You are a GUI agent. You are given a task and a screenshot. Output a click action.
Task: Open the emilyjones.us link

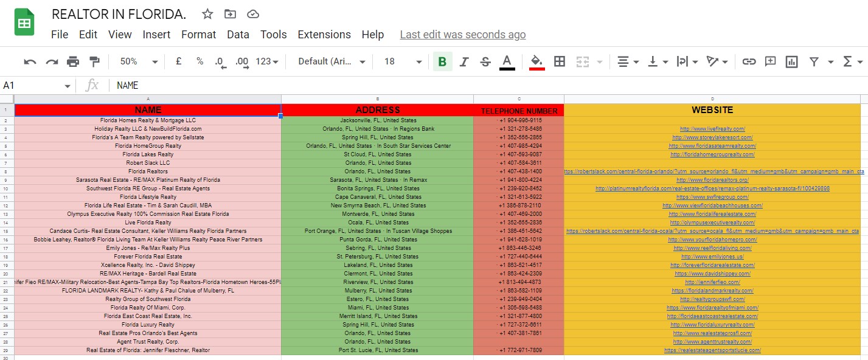712,257
